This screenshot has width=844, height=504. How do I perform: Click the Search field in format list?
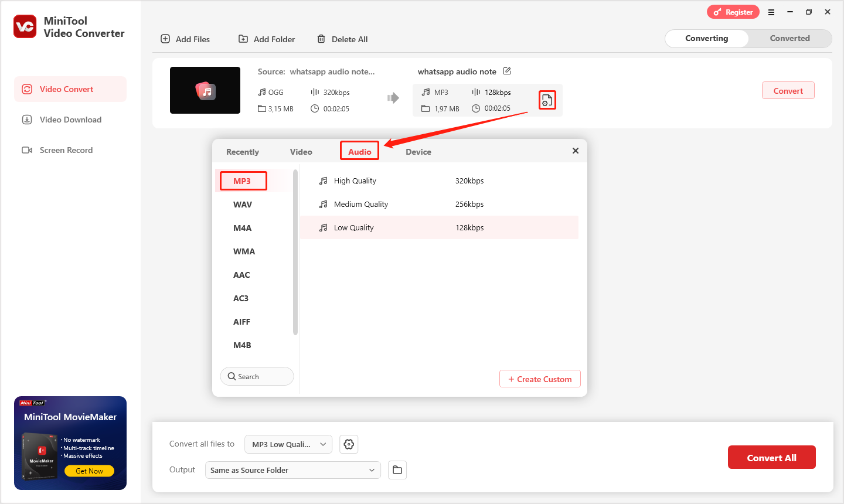[x=257, y=376]
